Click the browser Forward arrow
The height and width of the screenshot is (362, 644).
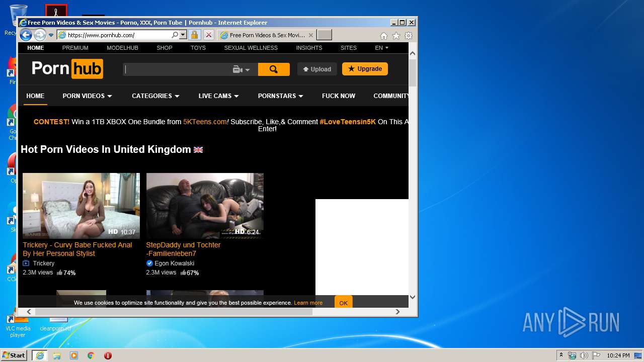click(40, 35)
